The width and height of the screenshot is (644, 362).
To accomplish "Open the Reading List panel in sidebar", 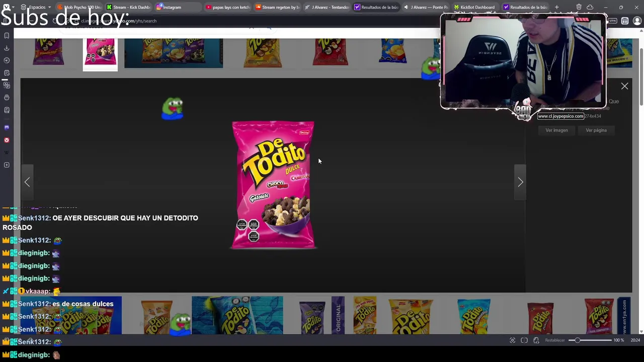I will (x=7, y=110).
